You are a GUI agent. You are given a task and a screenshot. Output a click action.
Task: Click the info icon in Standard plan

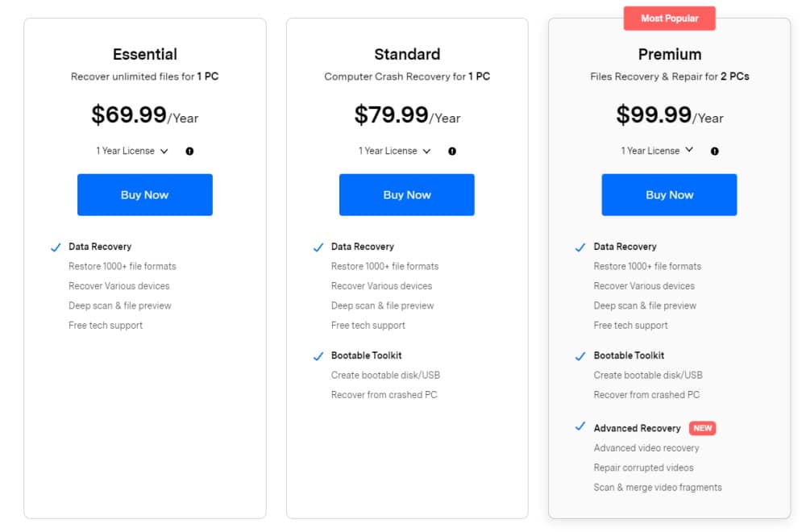(452, 151)
